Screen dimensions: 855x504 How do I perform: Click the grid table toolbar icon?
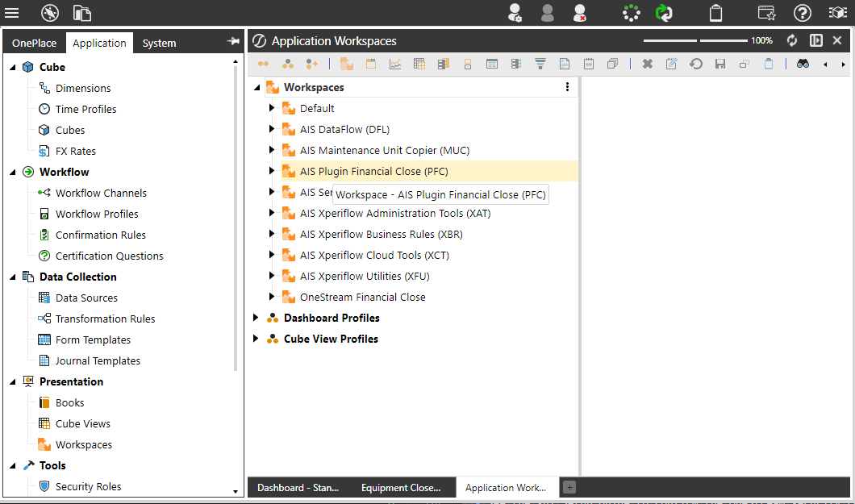point(419,65)
